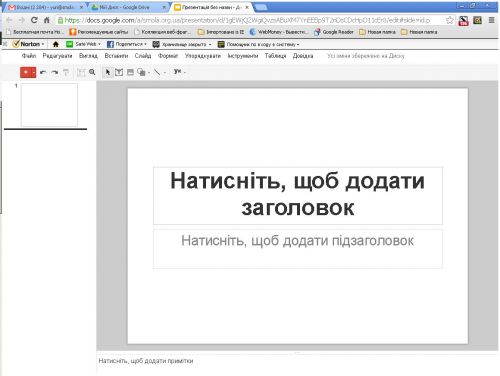Screen dimensions: 500x376
Task: Open the Рекомендуемые сайты bookmark
Action: [x=99, y=32]
